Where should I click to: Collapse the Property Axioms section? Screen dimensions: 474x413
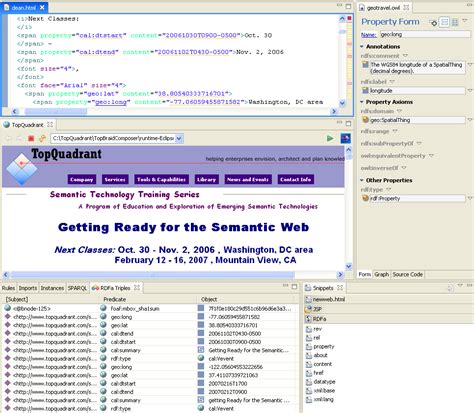point(362,102)
